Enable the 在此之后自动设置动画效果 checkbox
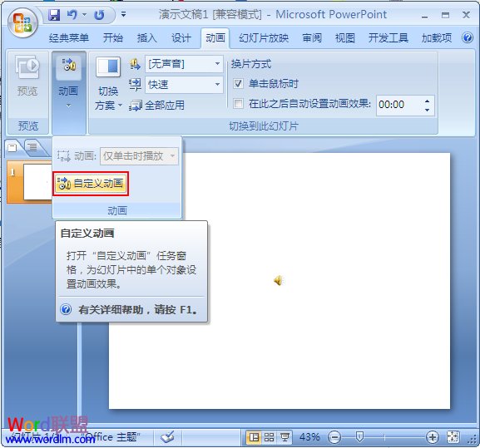Viewport: 480px width, 448px height. click(x=238, y=104)
